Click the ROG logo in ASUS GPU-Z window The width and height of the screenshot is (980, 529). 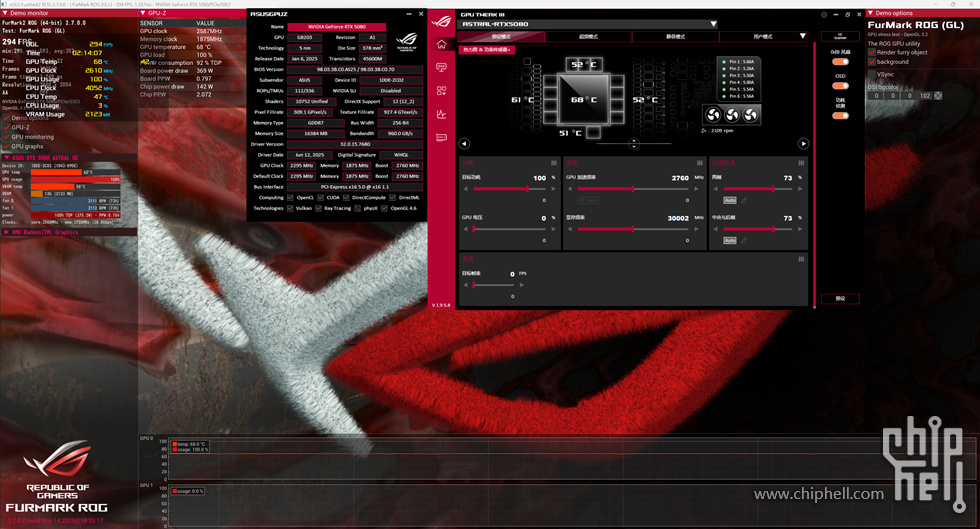coord(406,41)
